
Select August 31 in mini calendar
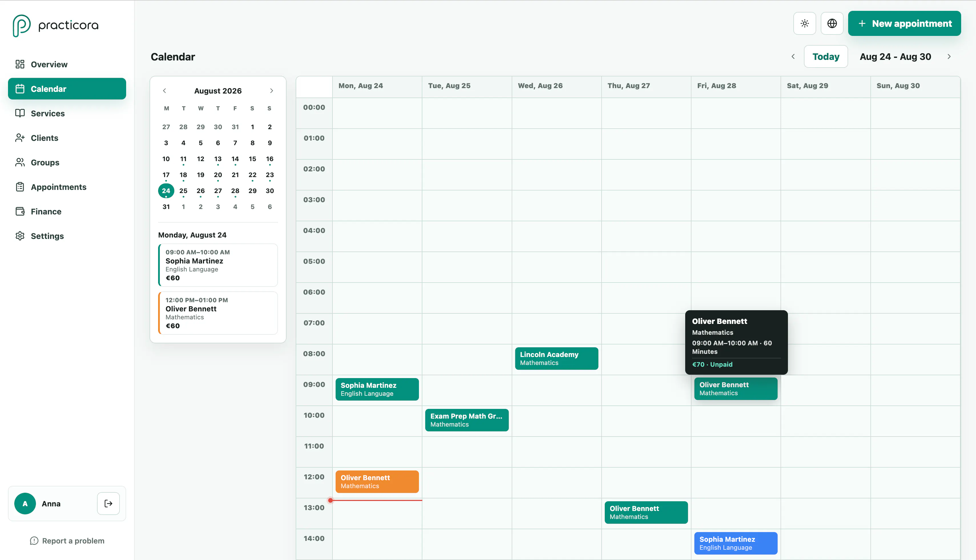click(166, 207)
